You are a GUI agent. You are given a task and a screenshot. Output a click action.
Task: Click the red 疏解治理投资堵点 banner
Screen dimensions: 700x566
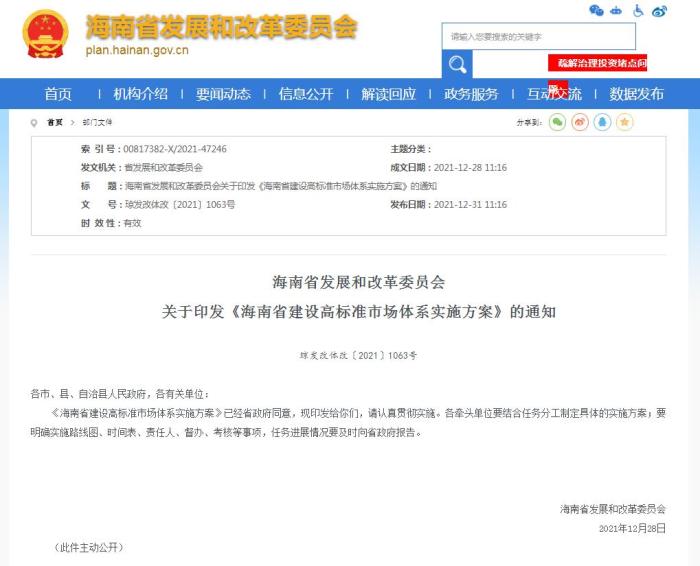597,63
